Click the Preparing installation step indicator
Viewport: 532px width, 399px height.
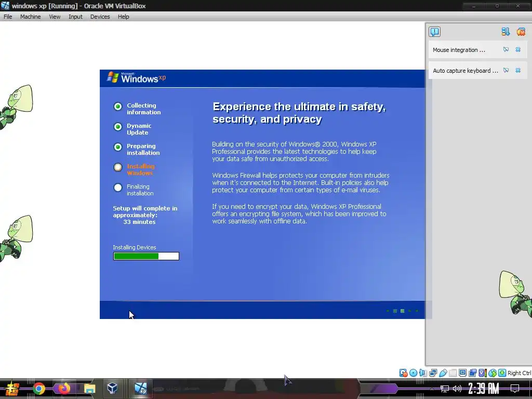click(118, 147)
